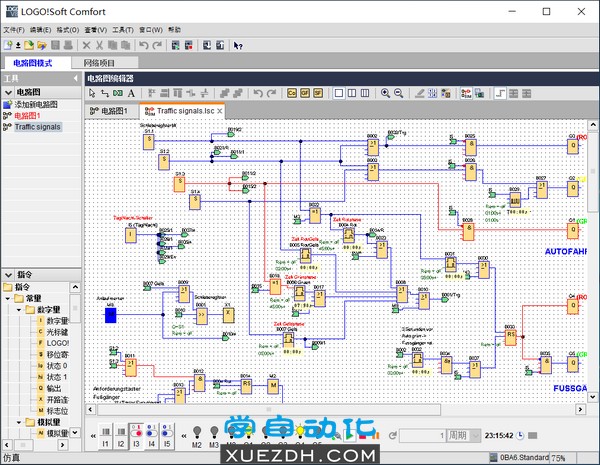Select the connector wiring tool
Viewport: 600px width, 465px height.
(x=105, y=93)
